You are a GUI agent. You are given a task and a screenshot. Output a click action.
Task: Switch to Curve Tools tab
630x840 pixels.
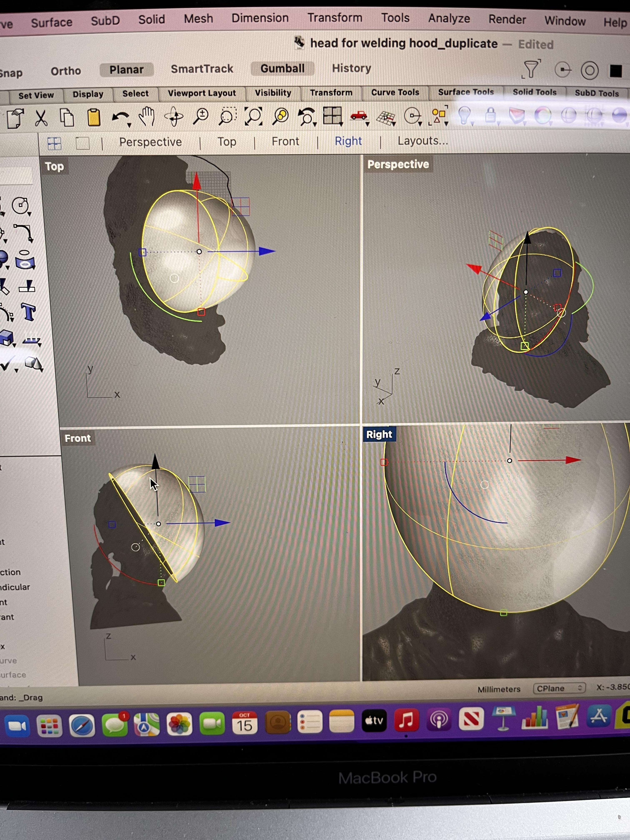pyautogui.click(x=395, y=92)
